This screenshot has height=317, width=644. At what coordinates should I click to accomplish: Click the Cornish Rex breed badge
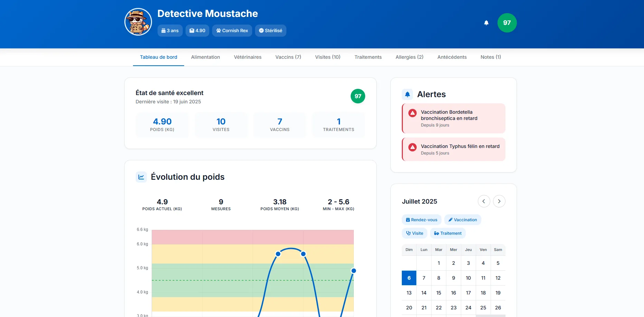coord(232,30)
